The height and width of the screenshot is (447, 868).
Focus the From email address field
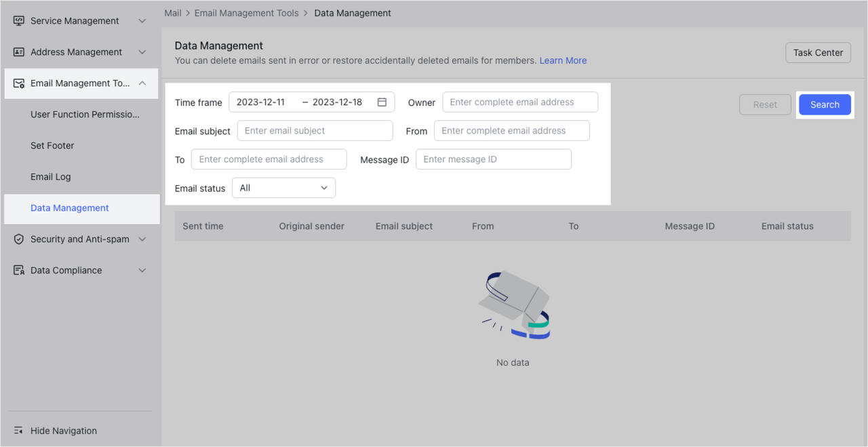pos(512,131)
